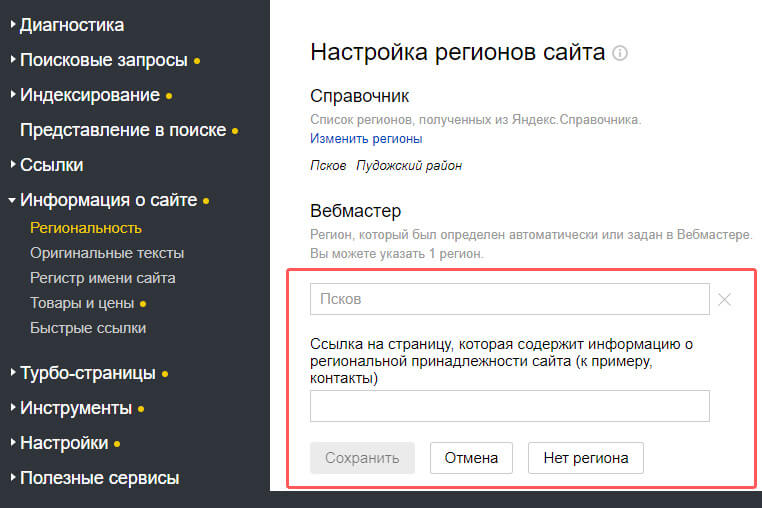The image size is (762, 508).
Task: Open Представление в поиске section
Action: click(123, 130)
